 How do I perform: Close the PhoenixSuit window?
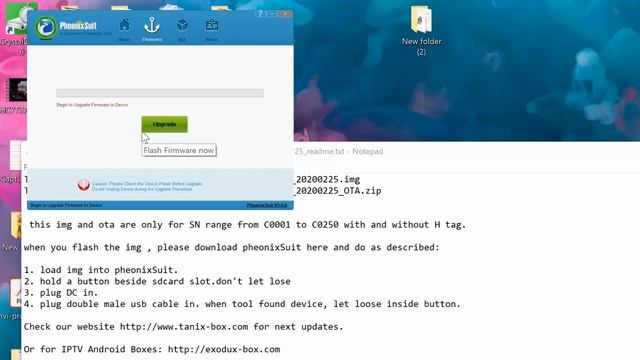pyautogui.click(x=285, y=14)
